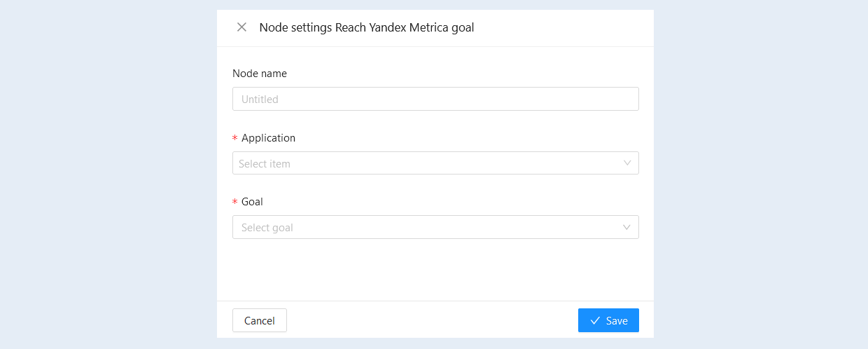Viewport: 868px width, 349px height.
Task: Click the red asterisk beside Goal
Action: point(235,203)
